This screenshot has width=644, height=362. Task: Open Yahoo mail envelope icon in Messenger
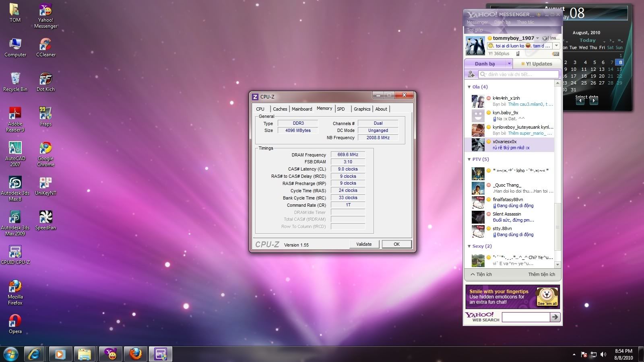point(555,53)
